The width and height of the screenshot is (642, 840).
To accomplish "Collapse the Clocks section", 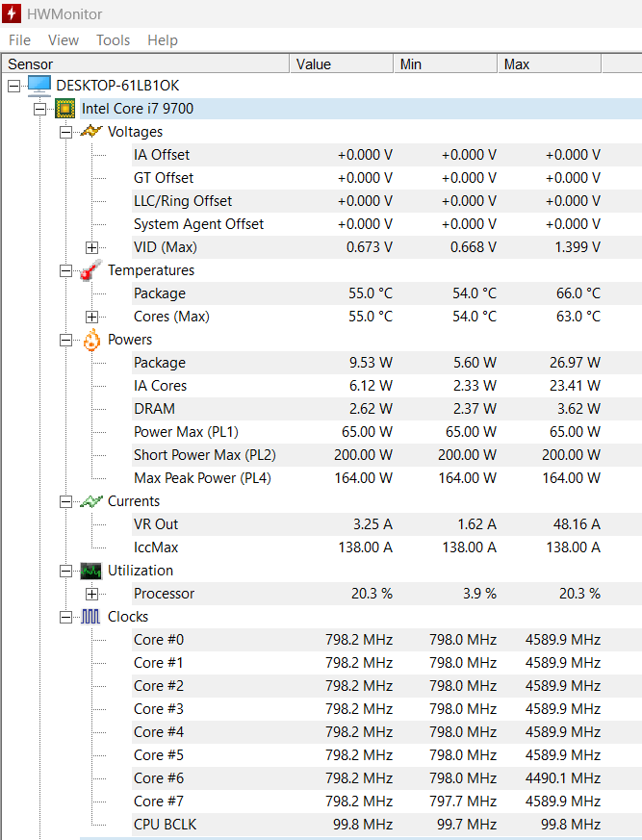I will pyautogui.click(x=65, y=618).
